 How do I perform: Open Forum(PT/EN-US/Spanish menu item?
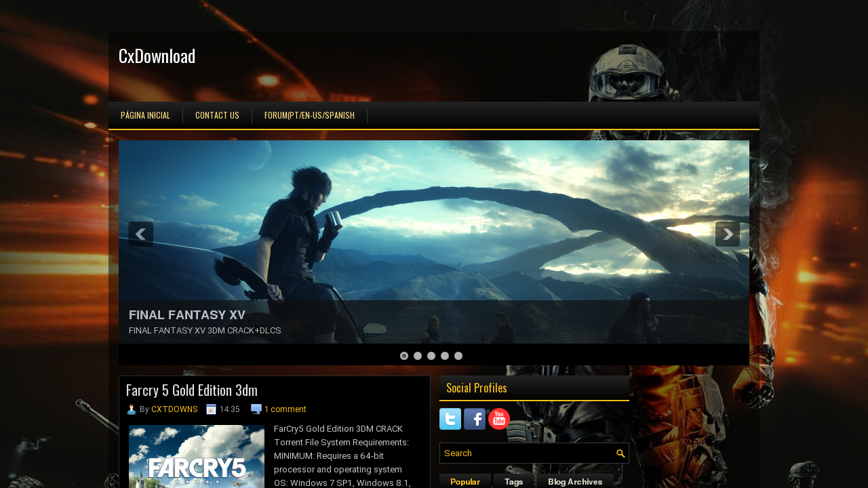[x=309, y=115]
